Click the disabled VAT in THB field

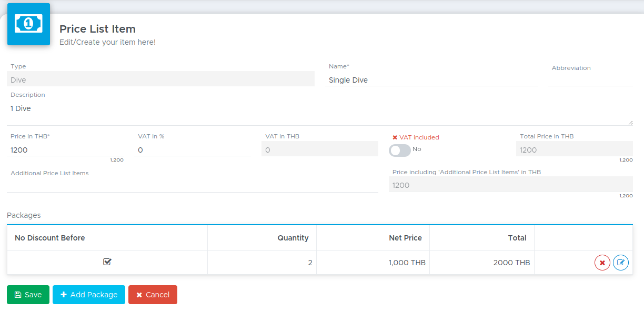tap(320, 149)
